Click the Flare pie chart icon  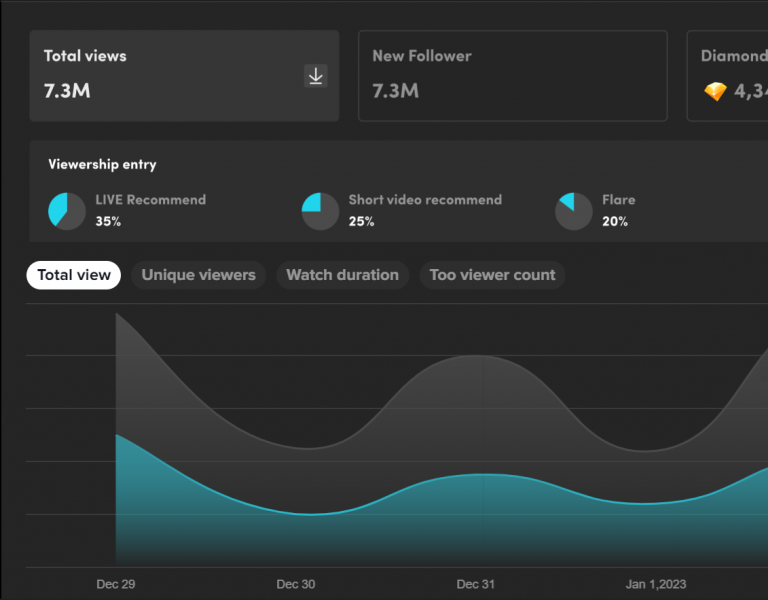(574, 211)
